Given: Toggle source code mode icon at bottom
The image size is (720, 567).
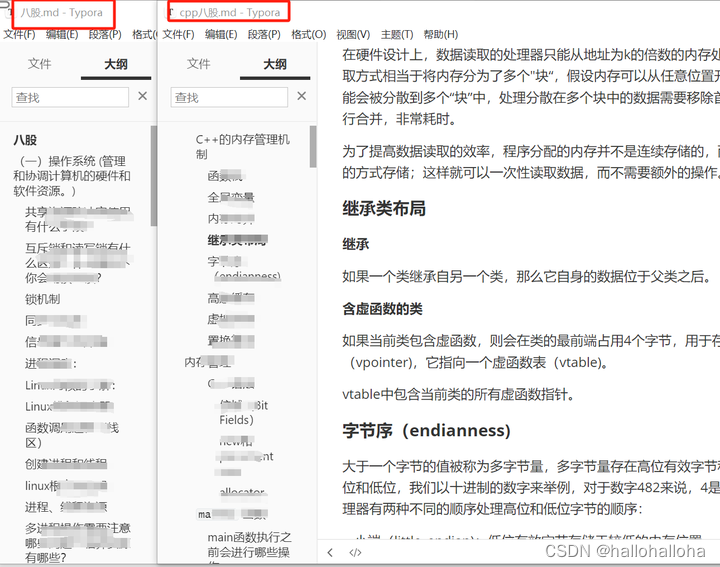Looking at the screenshot, I should click(355, 552).
